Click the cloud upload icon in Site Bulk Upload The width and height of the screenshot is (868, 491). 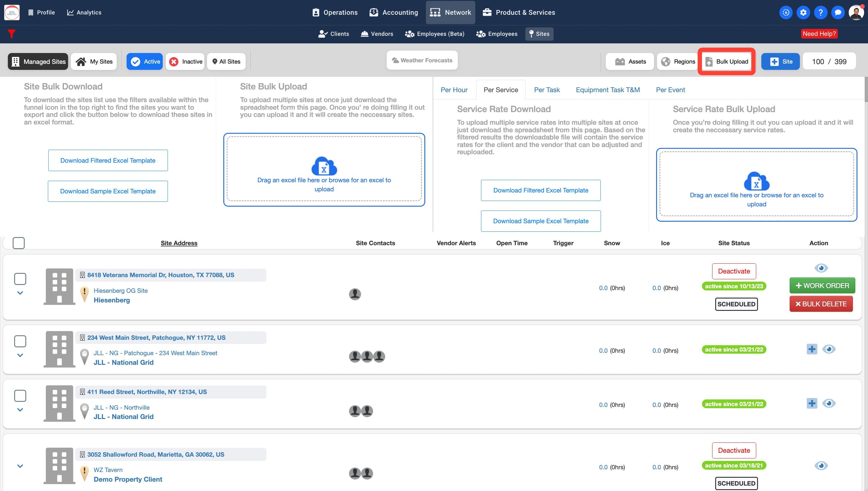click(x=324, y=166)
